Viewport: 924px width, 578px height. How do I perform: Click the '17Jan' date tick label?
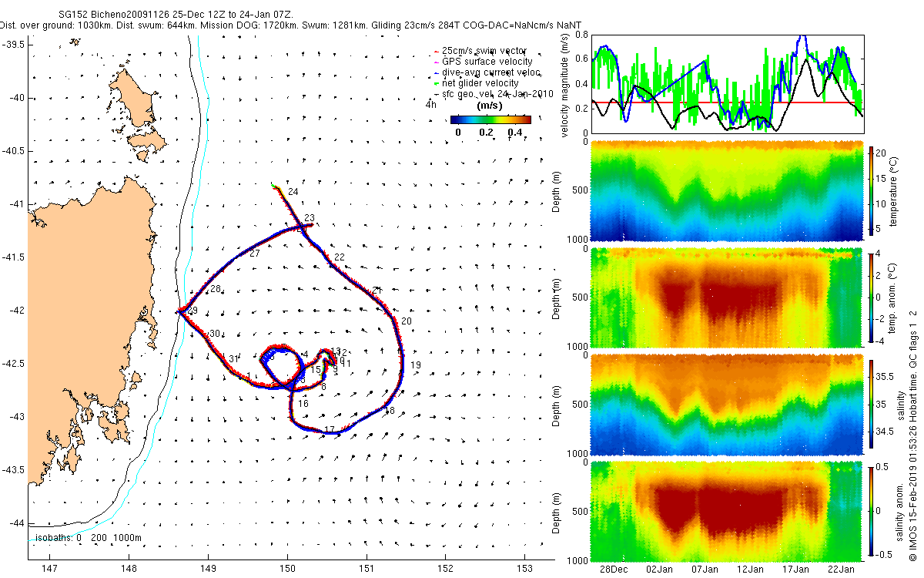796,569
